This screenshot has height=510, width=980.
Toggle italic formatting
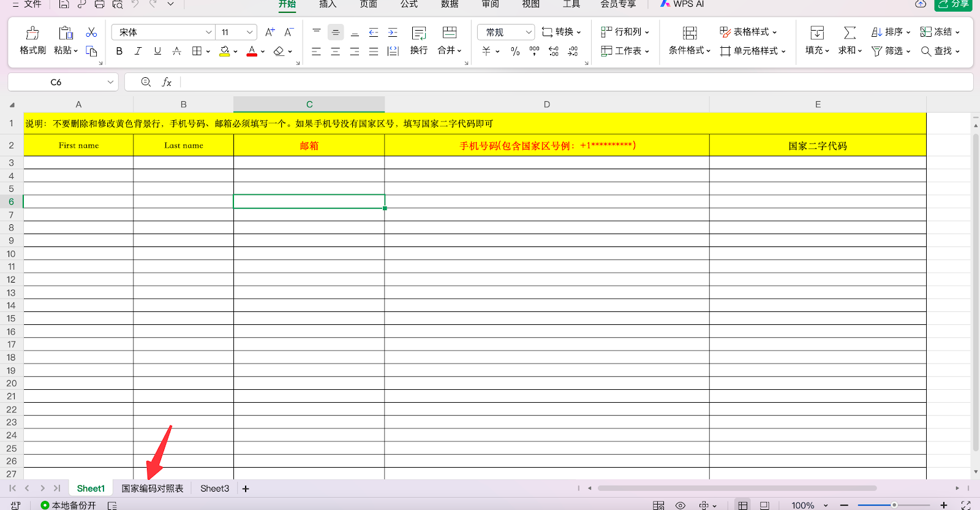tap(138, 51)
